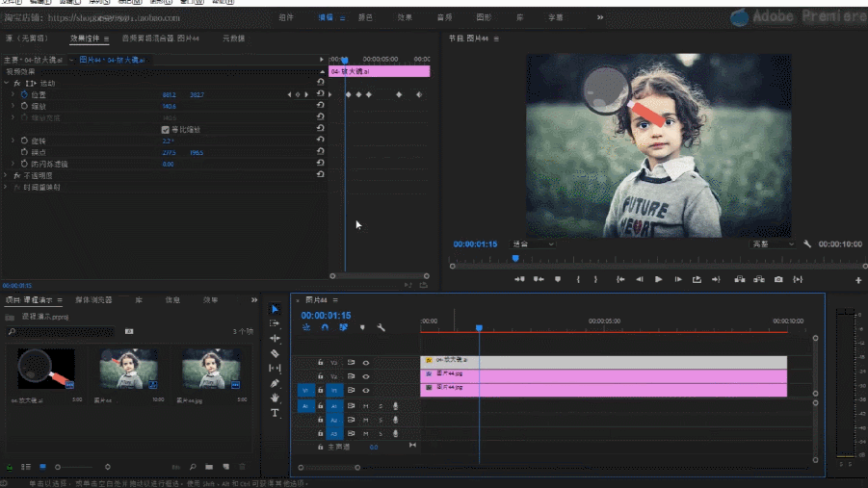Show more workspaces chevron

coord(600,17)
